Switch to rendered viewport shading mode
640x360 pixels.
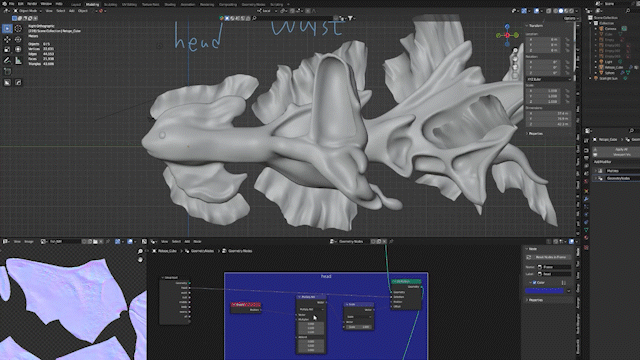[572, 11]
